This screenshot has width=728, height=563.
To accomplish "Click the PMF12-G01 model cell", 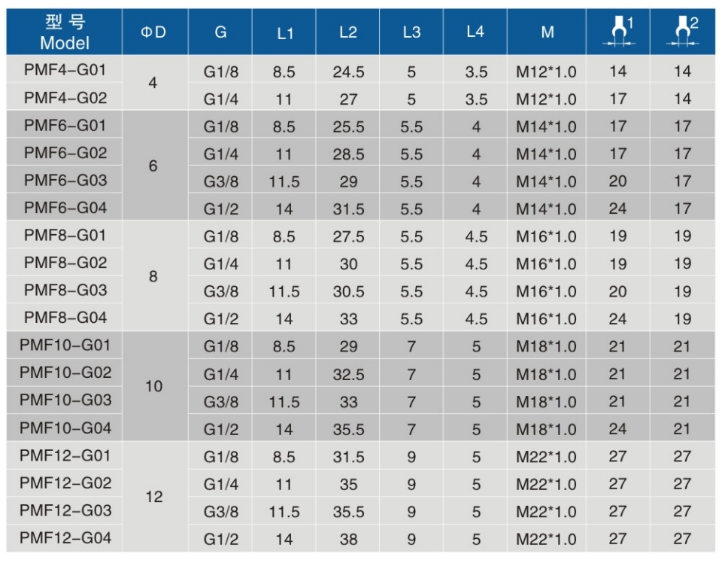I will (65, 455).
